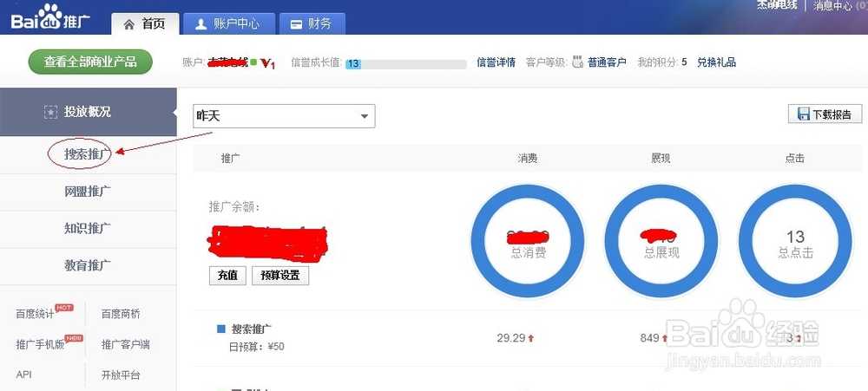Open the 首页 home tab
This screenshot has height=391, width=868.
pos(145,24)
